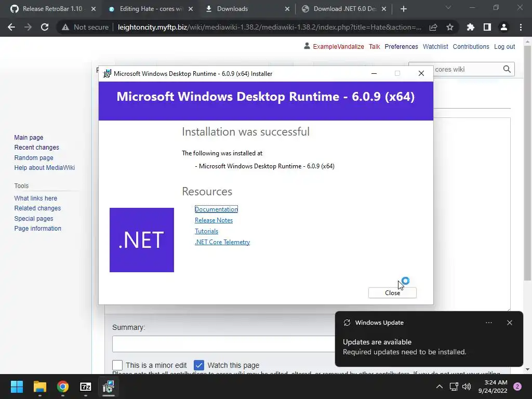Click the Chrome forward arrow
This screenshot has height=399, width=532.
(28, 27)
